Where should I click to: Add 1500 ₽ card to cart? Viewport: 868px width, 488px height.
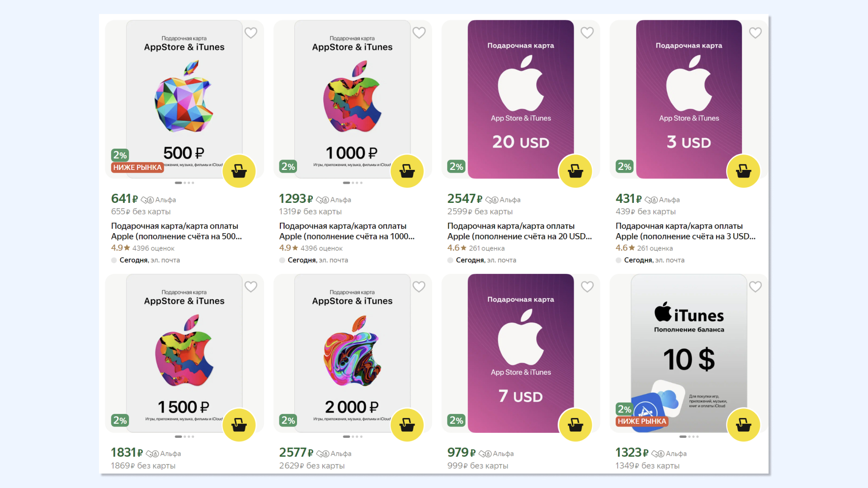(239, 425)
